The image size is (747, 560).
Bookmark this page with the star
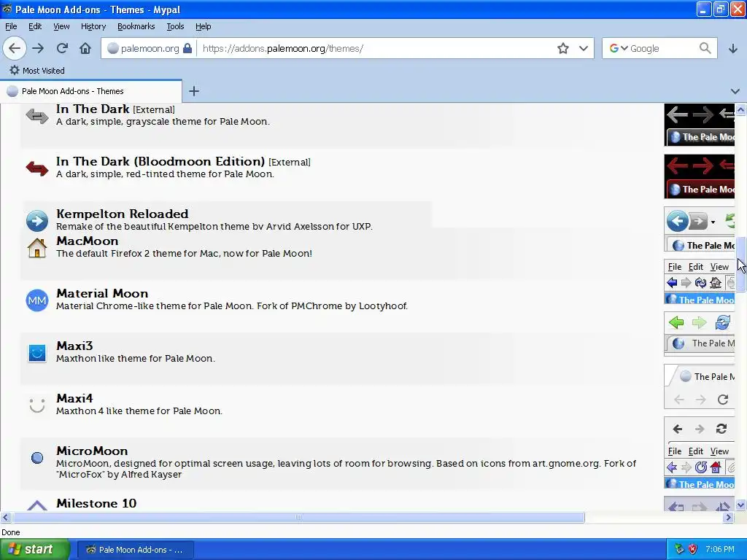(563, 48)
